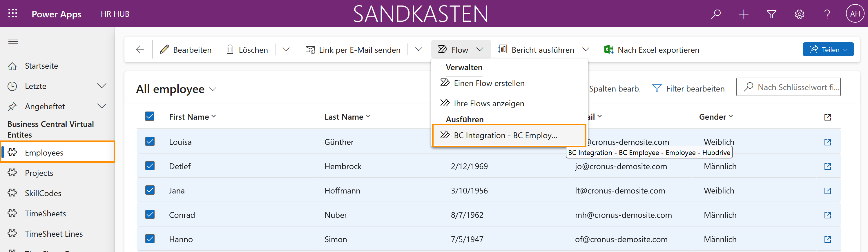Click the Louisa first name cell
Viewport: 868px width, 252px height.
(x=180, y=142)
